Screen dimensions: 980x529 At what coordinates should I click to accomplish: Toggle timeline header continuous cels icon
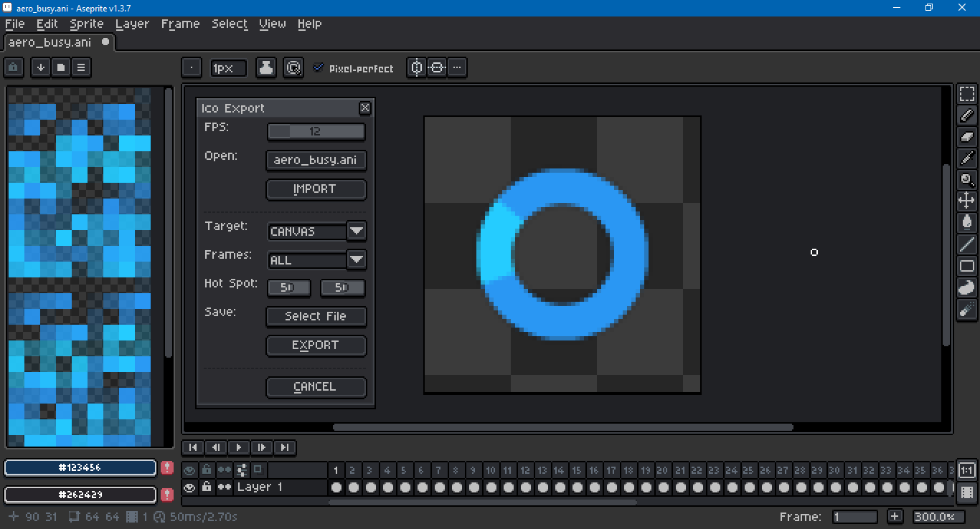click(225, 470)
